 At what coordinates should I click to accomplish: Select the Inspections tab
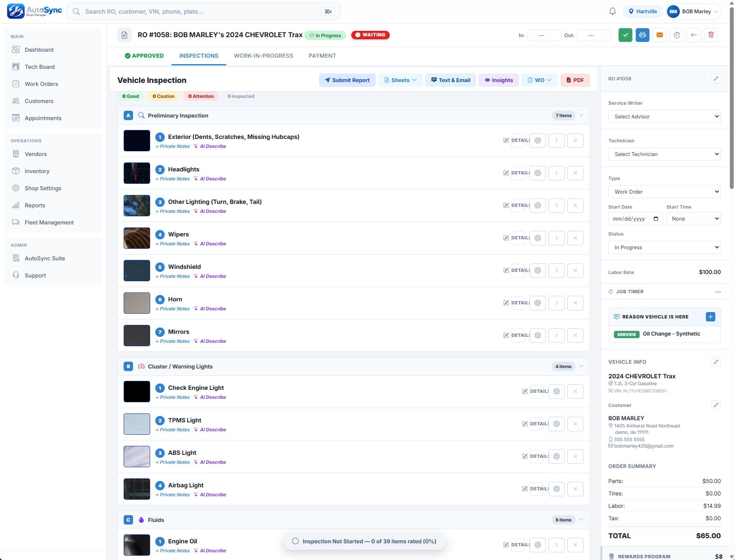tap(199, 56)
